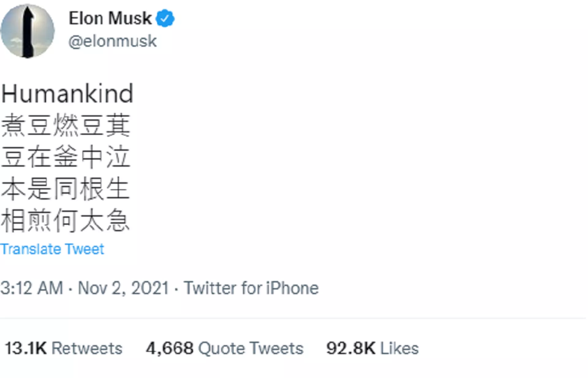Open the @elonmusk handle
The height and width of the screenshot is (378, 588).
113,41
